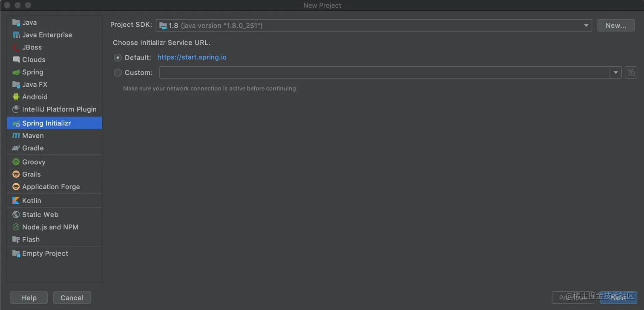Click the New... SDK button
The width and height of the screenshot is (644, 310).
pos(616,26)
